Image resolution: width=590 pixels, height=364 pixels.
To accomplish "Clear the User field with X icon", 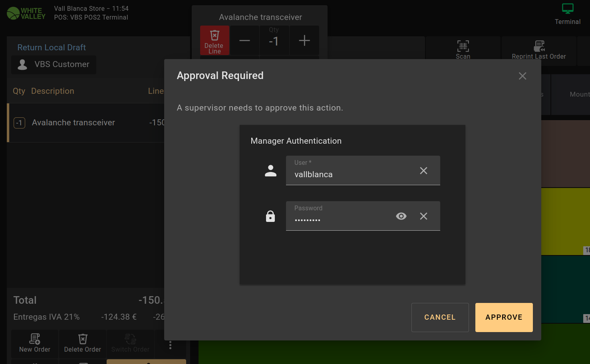I will click(x=423, y=170).
